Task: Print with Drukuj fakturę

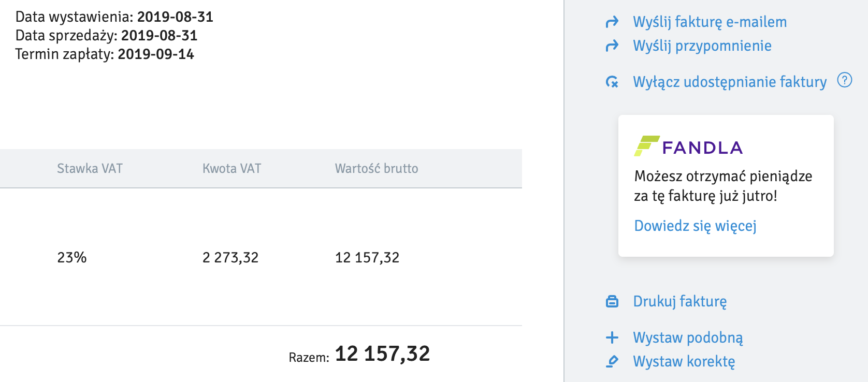Action: click(679, 301)
